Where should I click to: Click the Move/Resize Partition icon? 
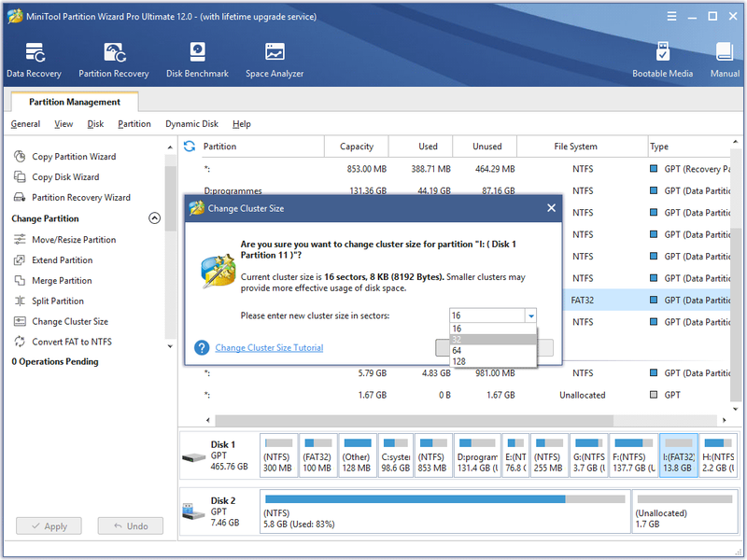click(20, 239)
